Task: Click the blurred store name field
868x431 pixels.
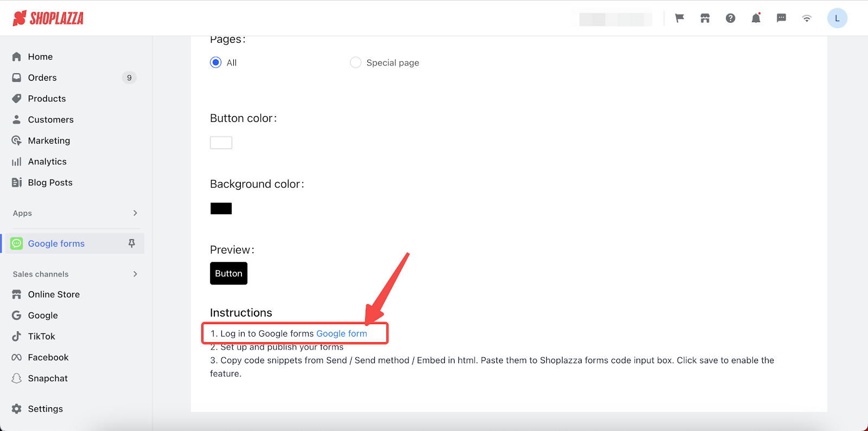Action: (x=616, y=19)
